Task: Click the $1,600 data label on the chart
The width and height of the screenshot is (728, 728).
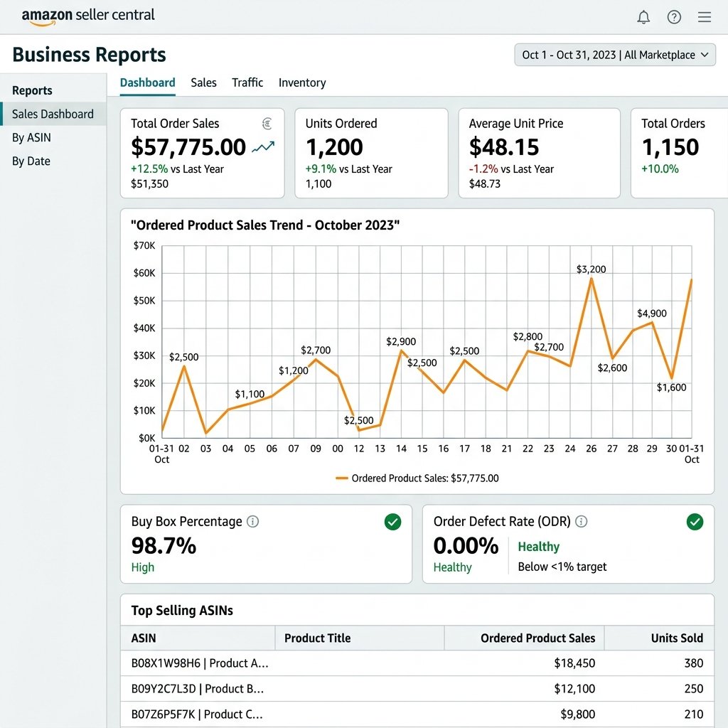Action: click(671, 387)
